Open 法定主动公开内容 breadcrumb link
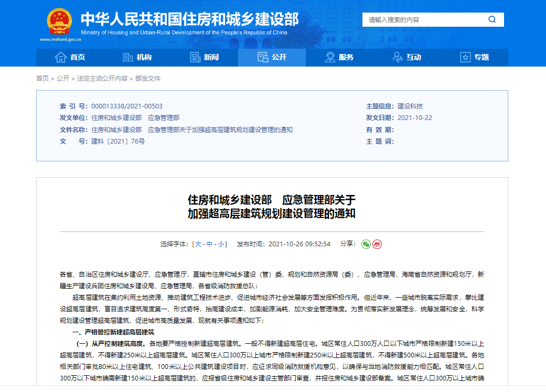546x392 pixels. (x=102, y=79)
